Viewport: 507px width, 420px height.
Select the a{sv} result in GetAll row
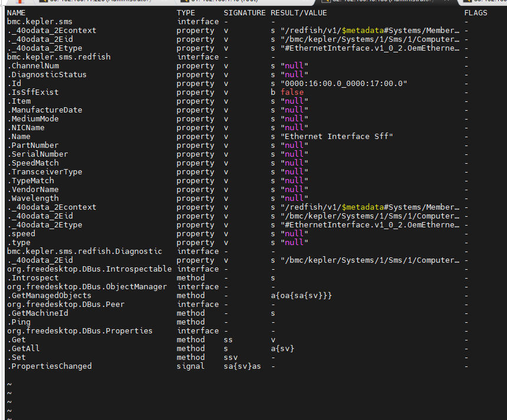(283, 349)
